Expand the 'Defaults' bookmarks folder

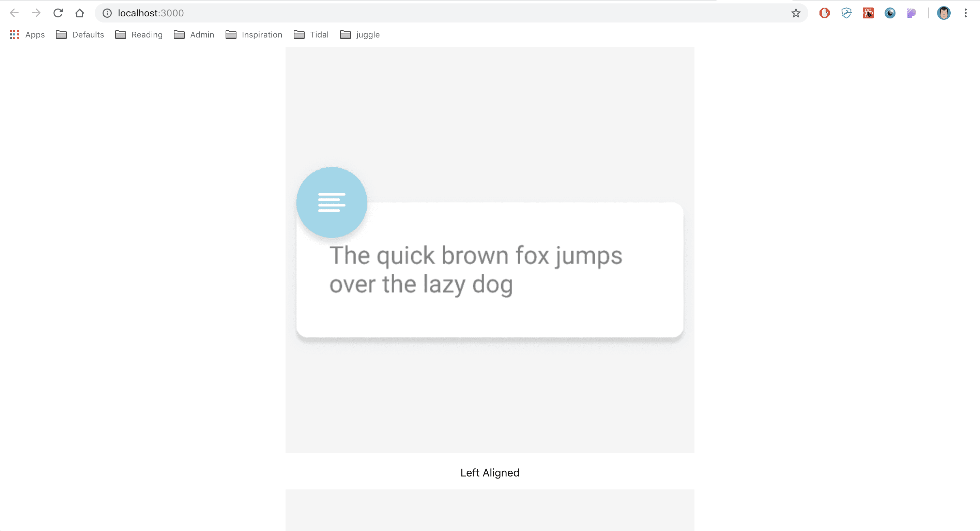pyautogui.click(x=78, y=35)
